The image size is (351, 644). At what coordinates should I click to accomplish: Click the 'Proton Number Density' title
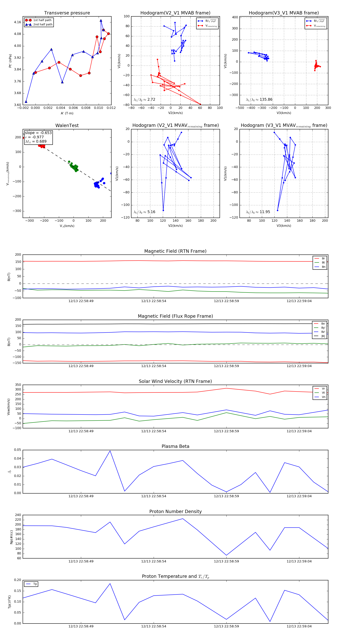coord(175,511)
